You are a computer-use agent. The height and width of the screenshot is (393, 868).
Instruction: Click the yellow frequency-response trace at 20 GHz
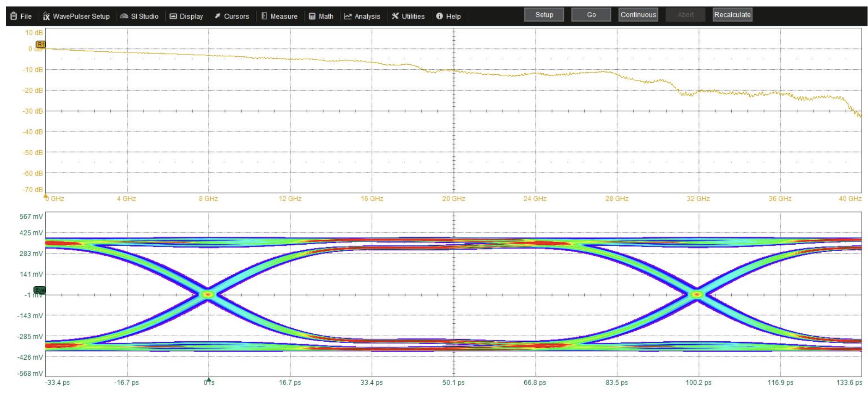tap(454, 71)
